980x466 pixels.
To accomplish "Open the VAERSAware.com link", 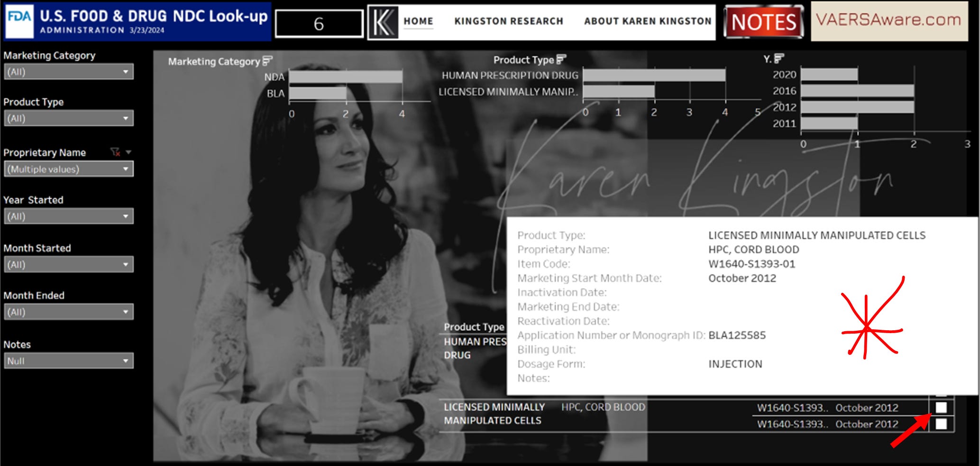I will tap(889, 21).
